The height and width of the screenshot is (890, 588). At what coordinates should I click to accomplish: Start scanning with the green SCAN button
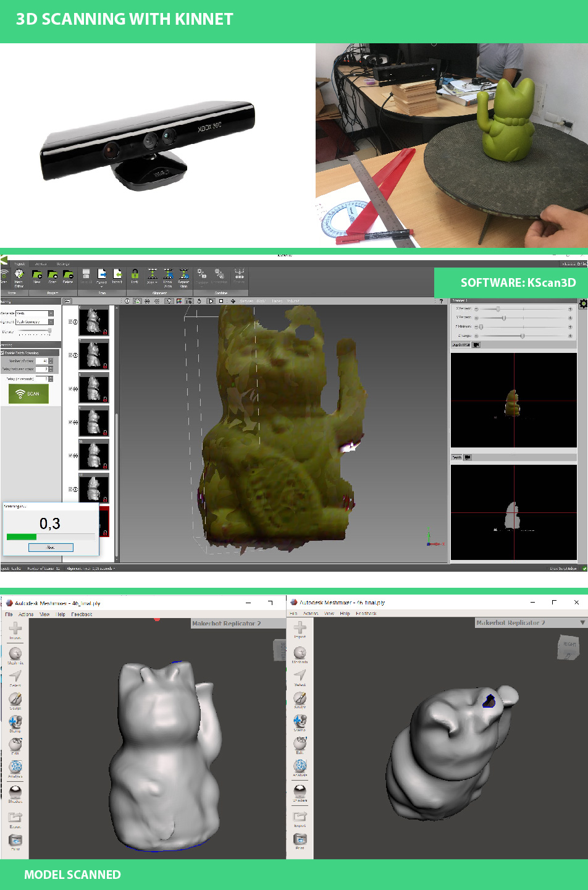[28, 394]
